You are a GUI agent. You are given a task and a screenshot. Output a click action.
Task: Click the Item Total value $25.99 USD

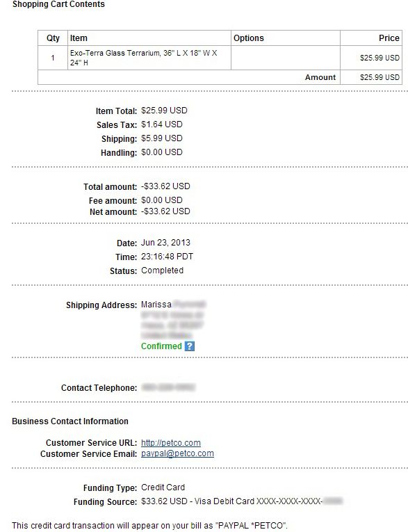click(x=164, y=111)
